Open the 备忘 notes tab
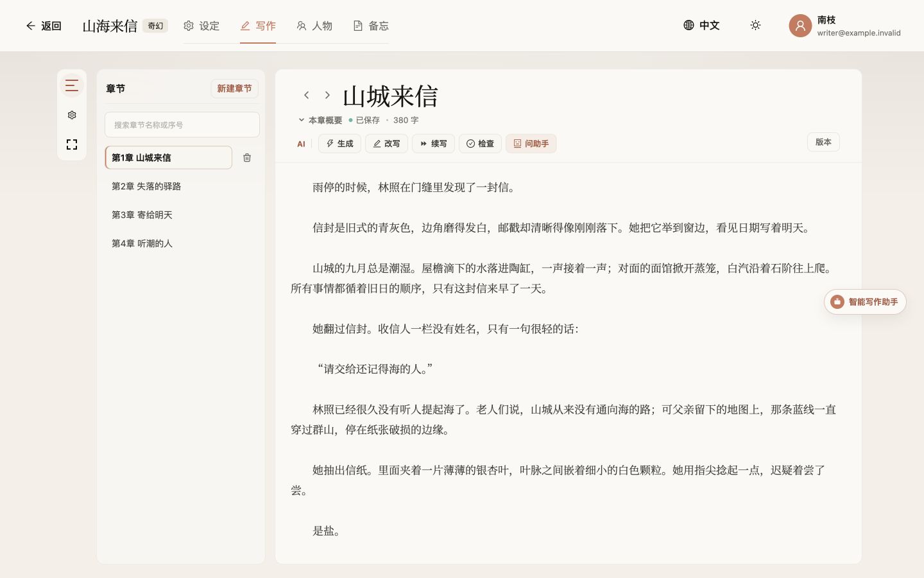 (x=371, y=26)
